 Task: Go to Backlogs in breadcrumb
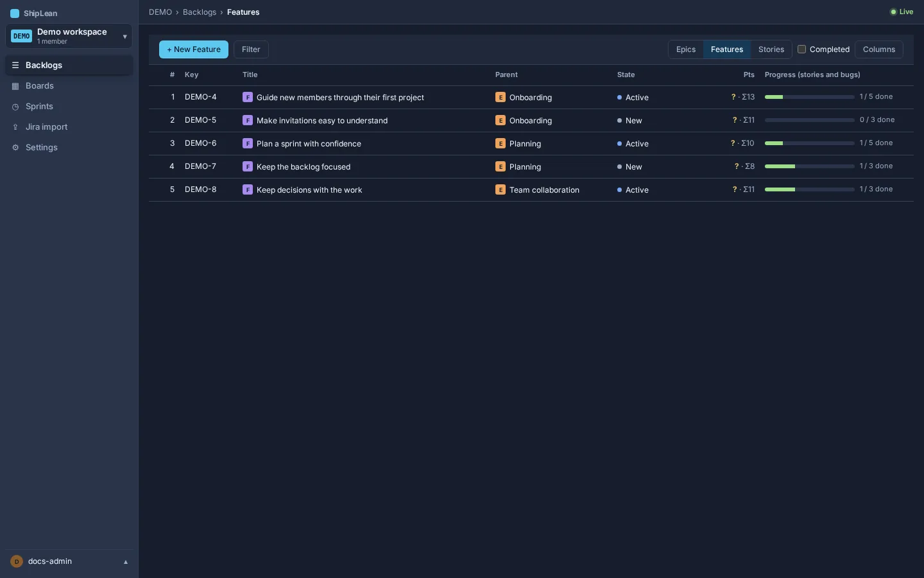point(200,12)
